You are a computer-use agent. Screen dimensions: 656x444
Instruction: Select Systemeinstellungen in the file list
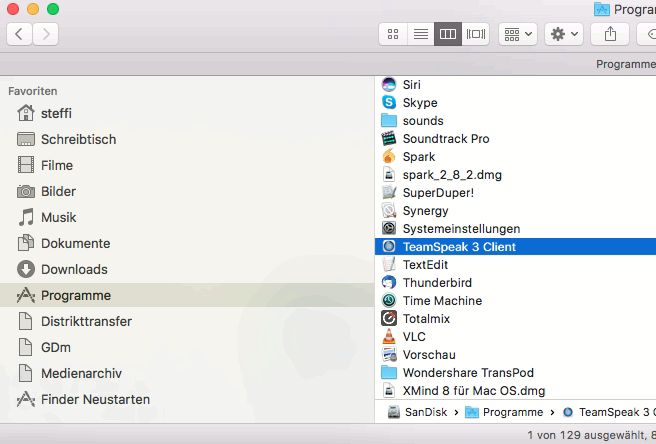[x=460, y=229]
